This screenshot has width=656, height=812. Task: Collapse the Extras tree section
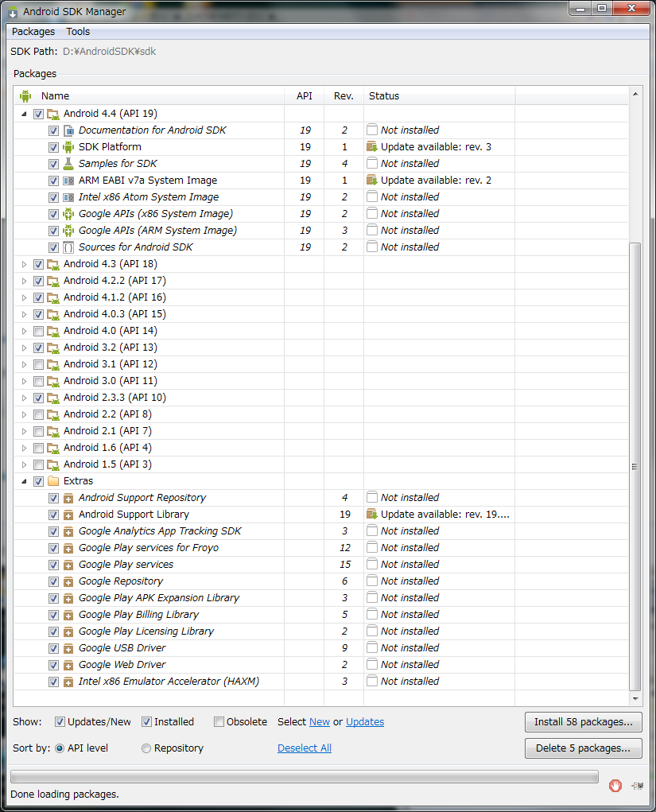pyautogui.click(x=24, y=481)
